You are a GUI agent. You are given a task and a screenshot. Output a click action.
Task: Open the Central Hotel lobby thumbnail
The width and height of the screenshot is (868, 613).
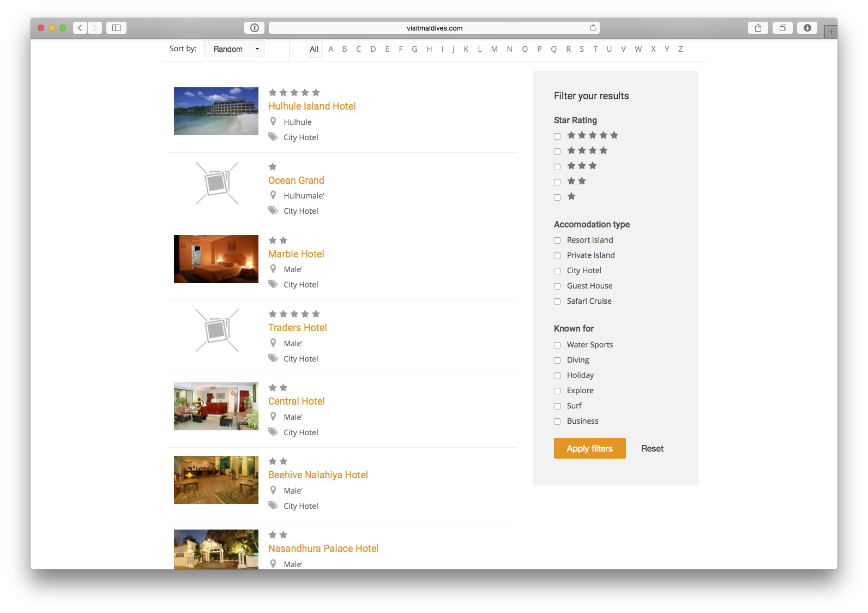[x=216, y=406]
